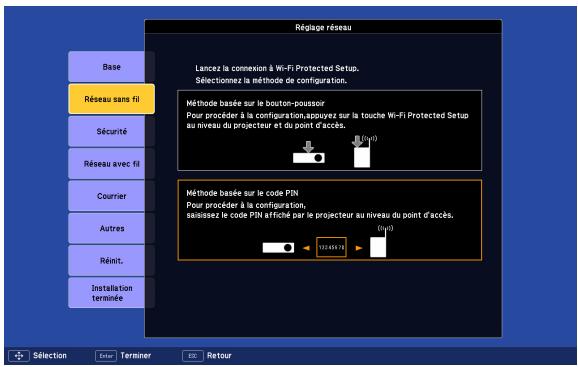Click the ESC key icon for Retour
The image size is (578, 367).
tap(193, 356)
